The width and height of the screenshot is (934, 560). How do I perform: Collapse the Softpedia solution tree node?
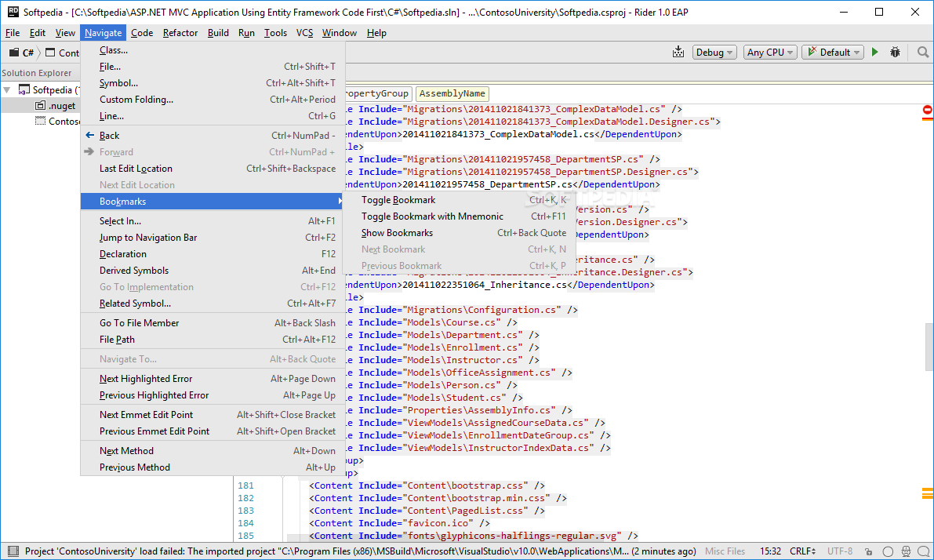(x=7, y=90)
